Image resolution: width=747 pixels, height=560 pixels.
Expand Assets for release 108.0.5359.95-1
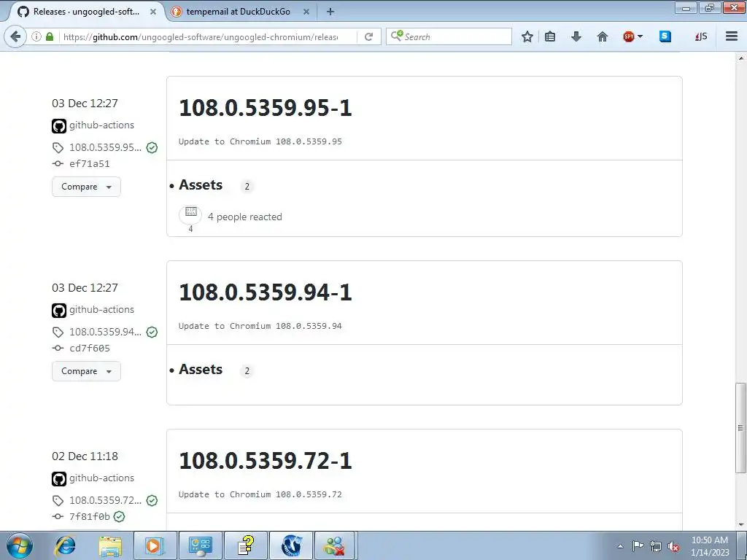(201, 184)
